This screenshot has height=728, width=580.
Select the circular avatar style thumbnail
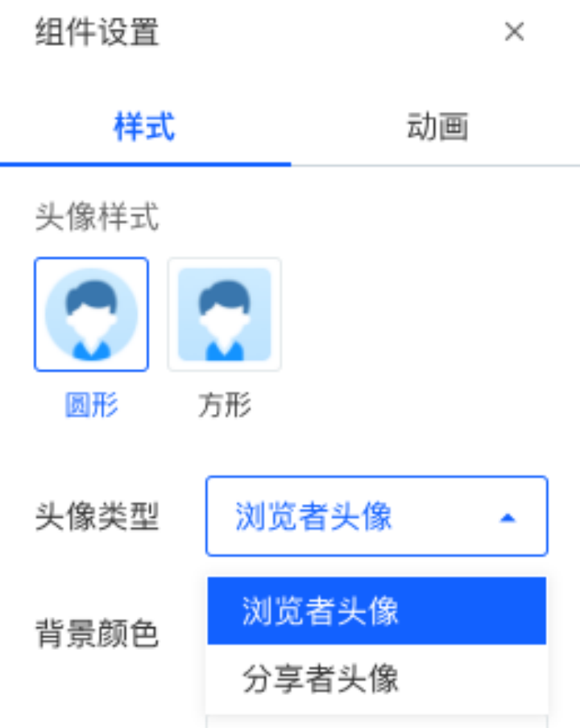click(x=92, y=314)
